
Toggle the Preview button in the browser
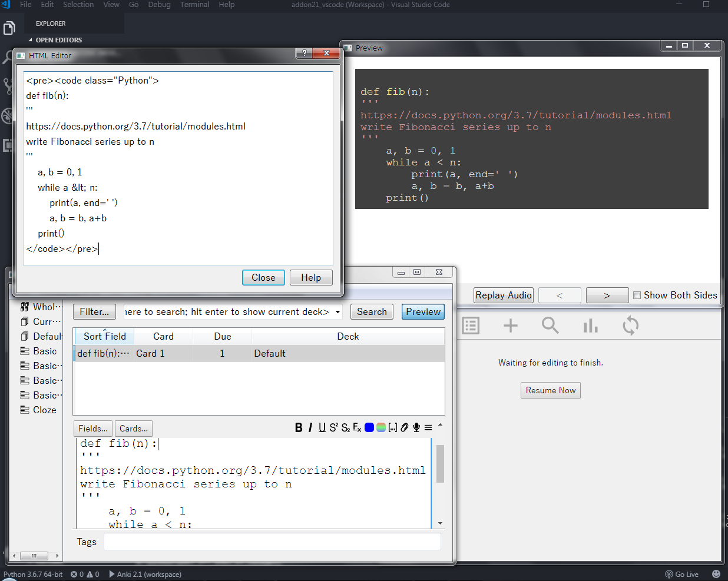[423, 312]
